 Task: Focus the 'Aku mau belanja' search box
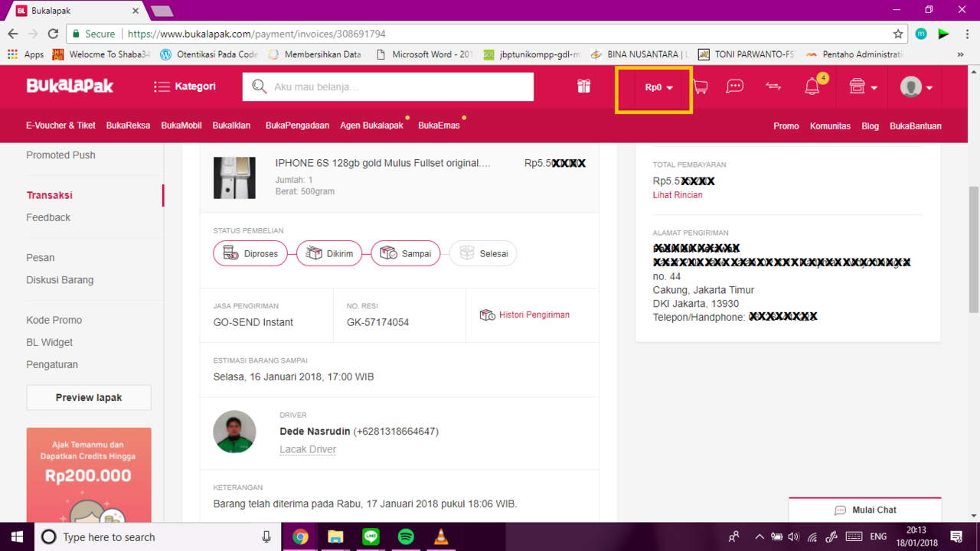(x=388, y=86)
